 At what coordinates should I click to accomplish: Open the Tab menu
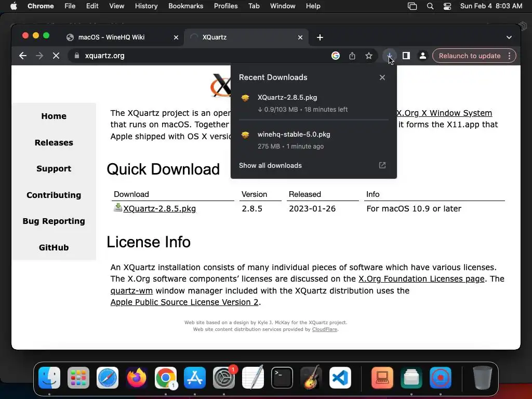tap(254, 6)
